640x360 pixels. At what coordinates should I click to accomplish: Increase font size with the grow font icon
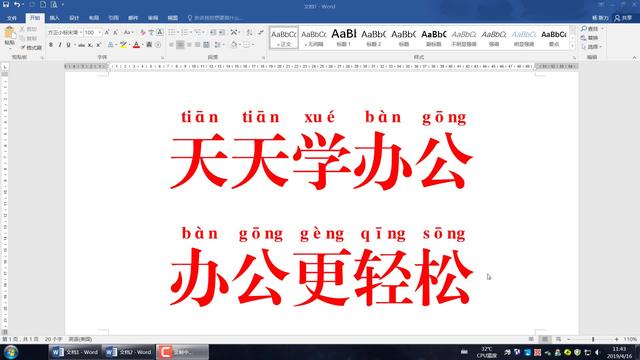point(107,32)
